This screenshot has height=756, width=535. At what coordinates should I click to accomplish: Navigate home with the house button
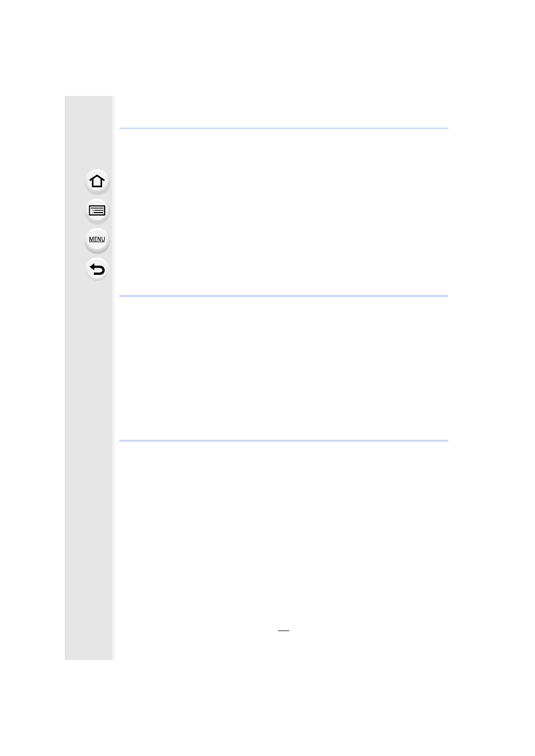pos(97,181)
